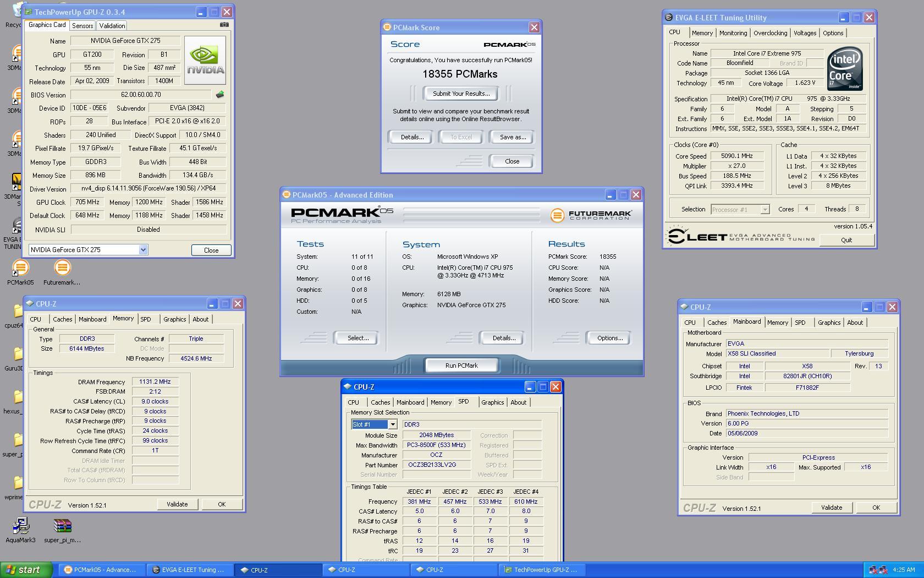The height and width of the screenshot is (578, 924).
Task: Switch to the GPU-Z Validation tab
Action: click(112, 26)
